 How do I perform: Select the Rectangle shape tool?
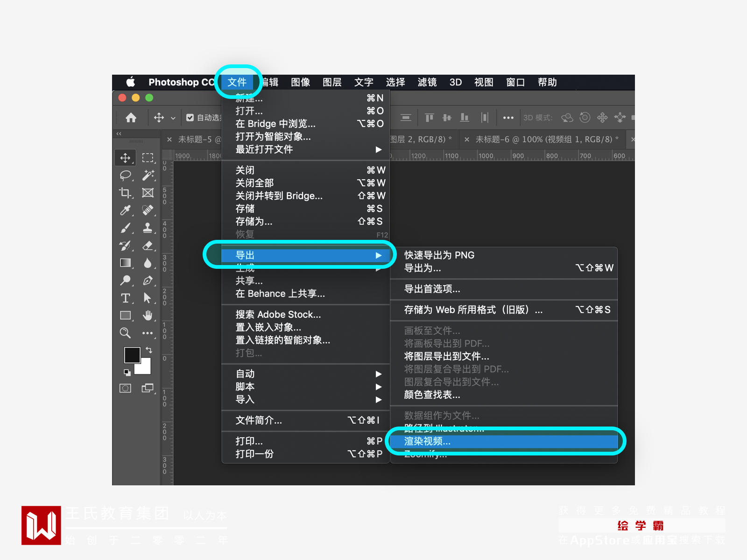coord(125,315)
